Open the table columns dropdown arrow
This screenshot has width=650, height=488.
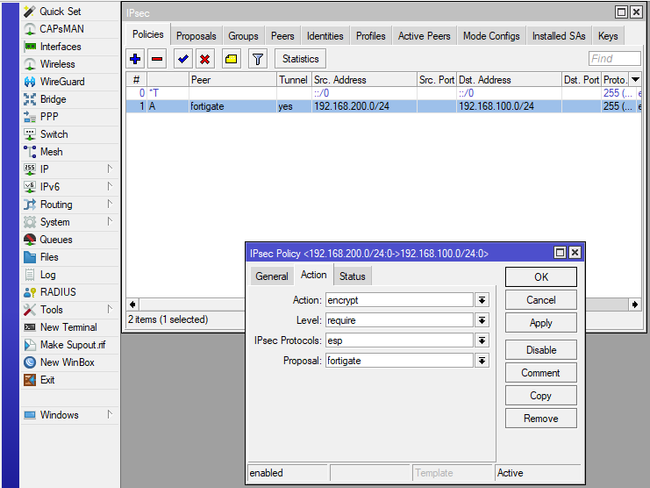635,80
